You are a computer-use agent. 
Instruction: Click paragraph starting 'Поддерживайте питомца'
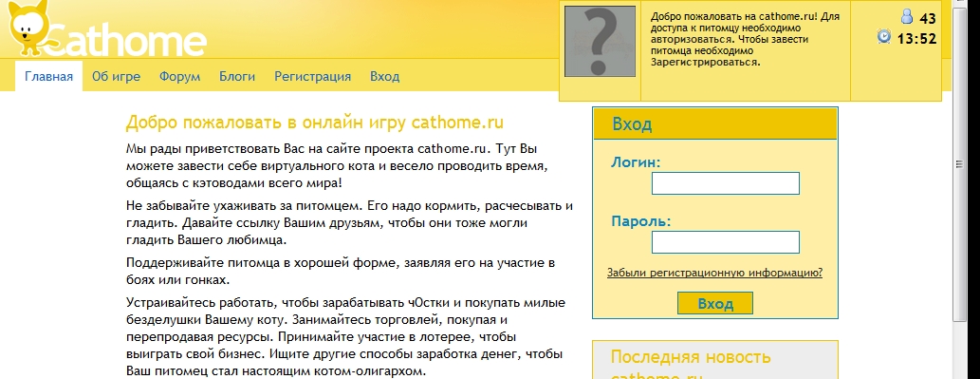click(341, 271)
